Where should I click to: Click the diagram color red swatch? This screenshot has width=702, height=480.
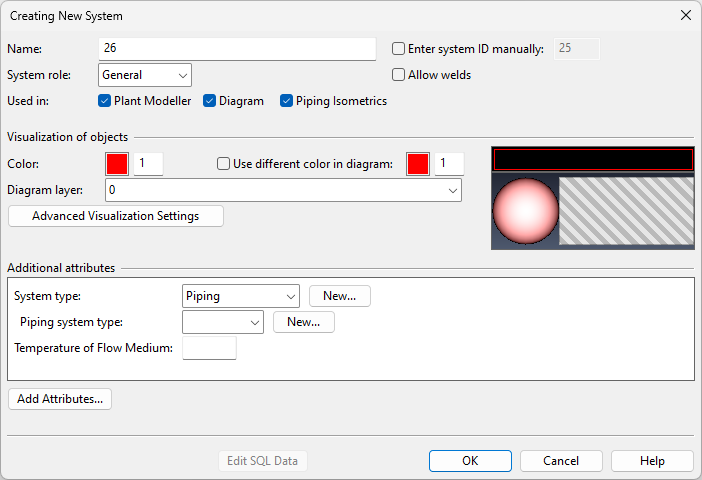point(418,164)
